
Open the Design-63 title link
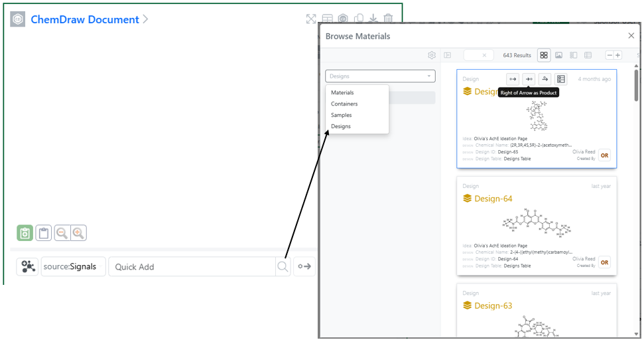point(493,305)
